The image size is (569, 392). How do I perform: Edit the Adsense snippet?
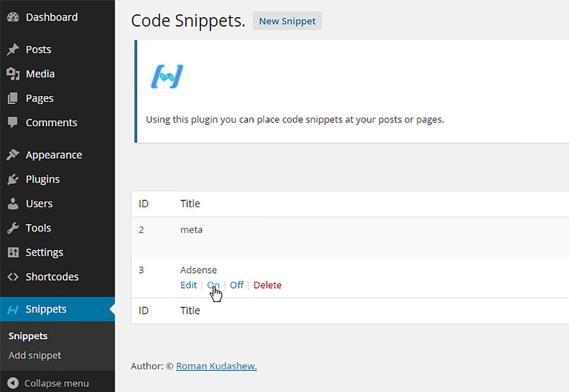point(188,285)
